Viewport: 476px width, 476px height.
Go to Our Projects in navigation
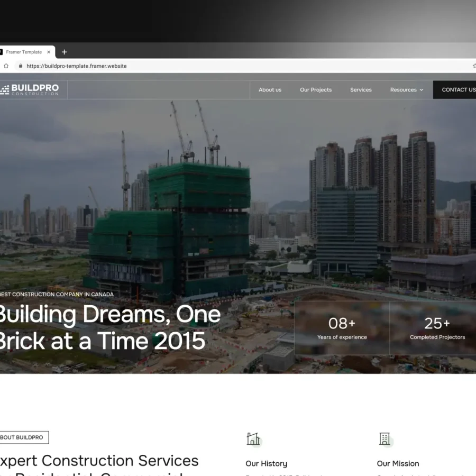(316, 90)
